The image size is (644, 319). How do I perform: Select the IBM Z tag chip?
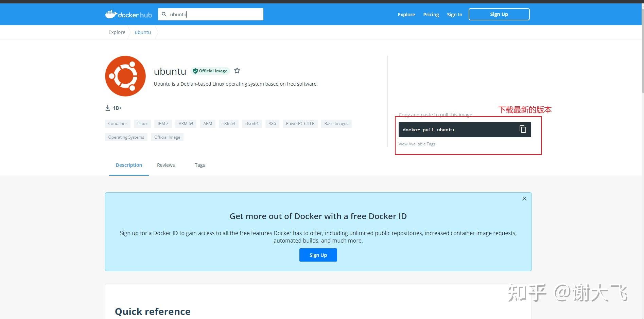pos(163,124)
